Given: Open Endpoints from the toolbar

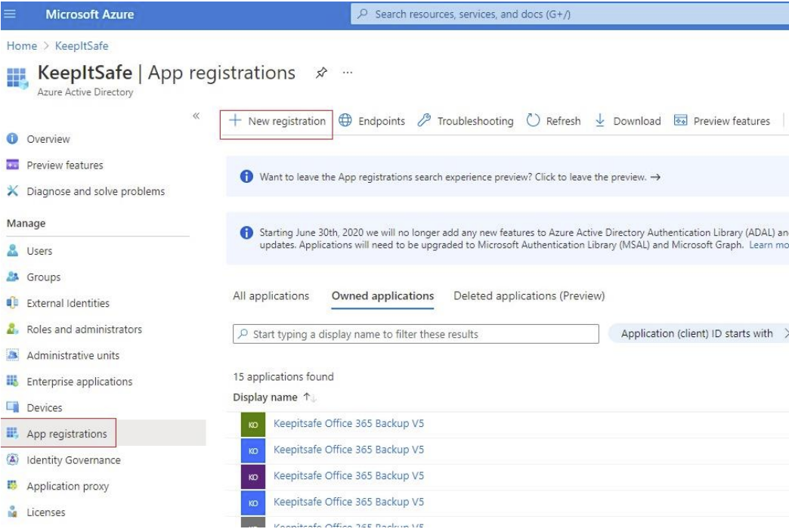Looking at the screenshot, I should pos(372,121).
